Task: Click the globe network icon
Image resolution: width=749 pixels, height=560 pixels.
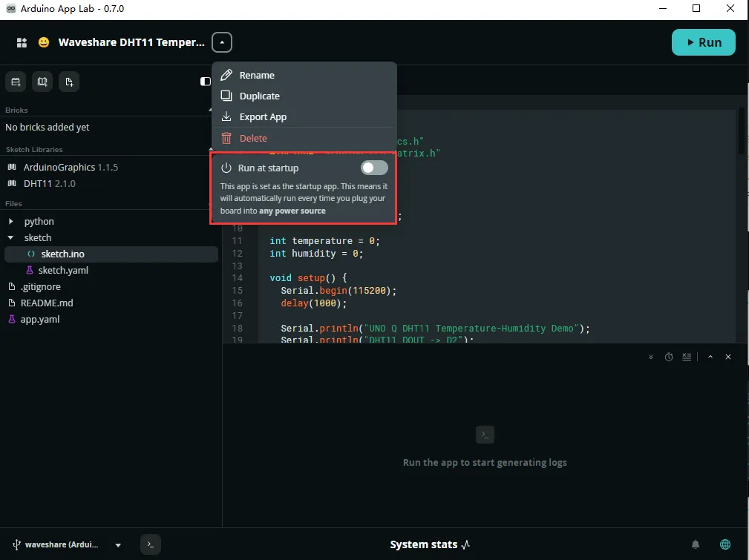Action: [x=725, y=544]
